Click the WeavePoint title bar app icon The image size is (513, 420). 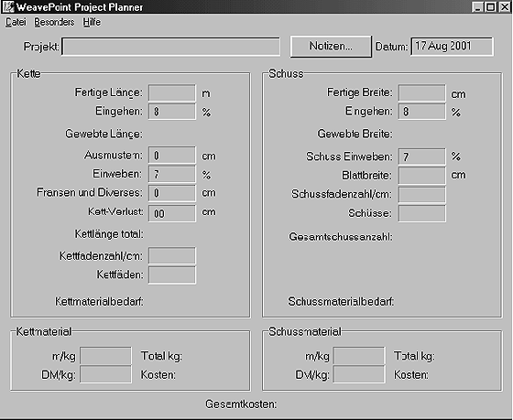pyautogui.click(x=8, y=7)
